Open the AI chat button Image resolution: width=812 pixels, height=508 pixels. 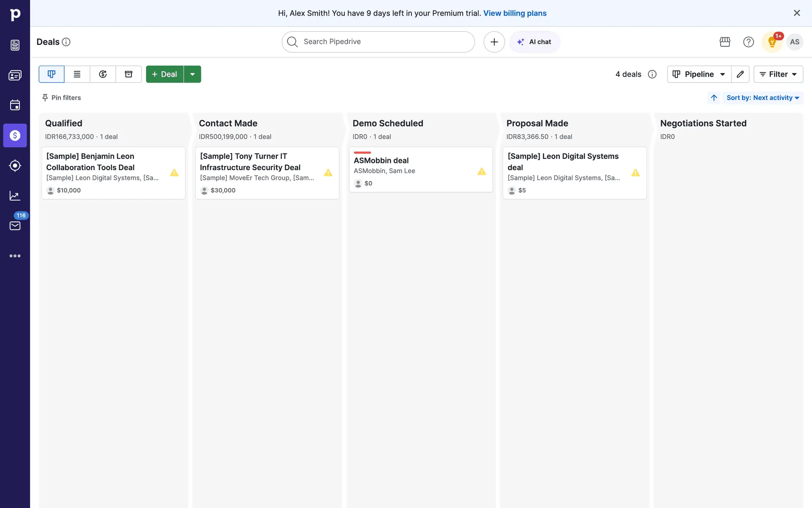(535, 42)
